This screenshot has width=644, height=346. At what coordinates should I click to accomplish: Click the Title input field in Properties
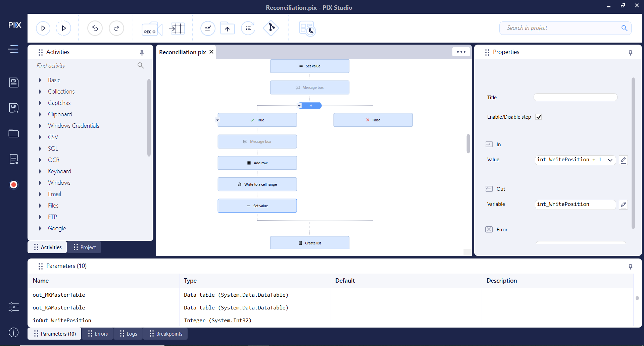(x=575, y=97)
